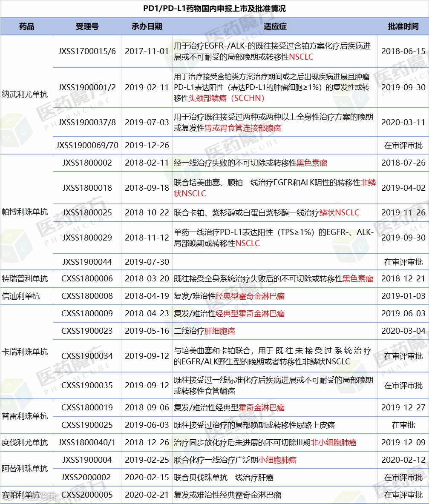Click acceptance number CXSS1900025
This screenshot has width=429, height=504.
pos(87,425)
